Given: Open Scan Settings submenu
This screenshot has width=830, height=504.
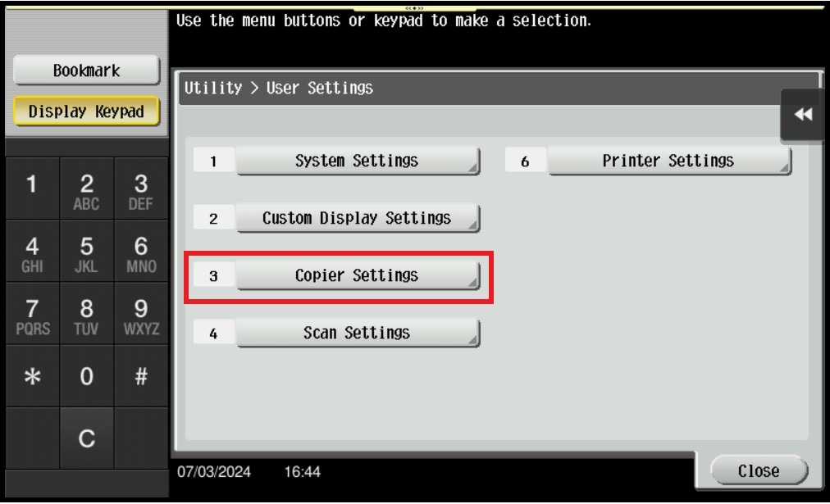Looking at the screenshot, I should pyautogui.click(x=358, y=333).
